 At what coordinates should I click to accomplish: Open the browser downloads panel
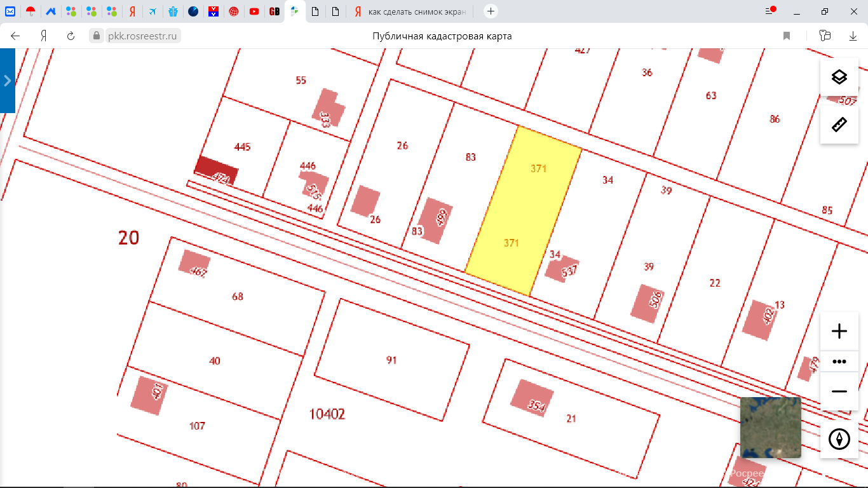(x=853, y=36)
